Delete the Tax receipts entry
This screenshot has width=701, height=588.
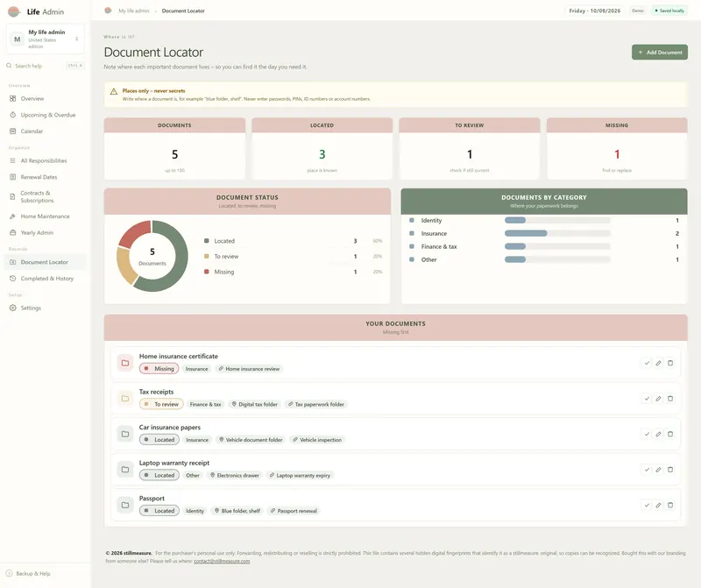(670, 399)
